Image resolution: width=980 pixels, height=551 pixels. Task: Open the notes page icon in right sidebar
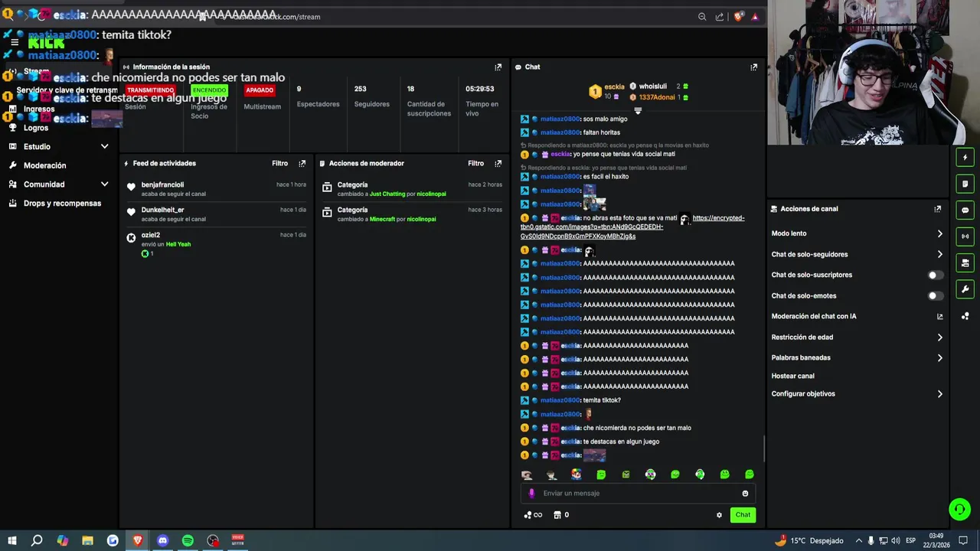click(965, 184)
